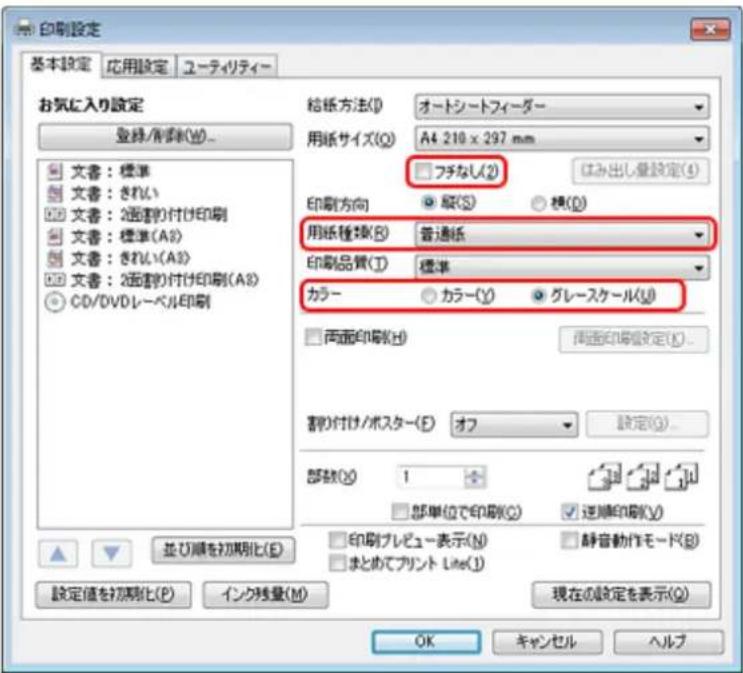Open the 割り付け/ポスター オフ dropdown
Viewport: 743px width, 673px height.
pos(514,425)
